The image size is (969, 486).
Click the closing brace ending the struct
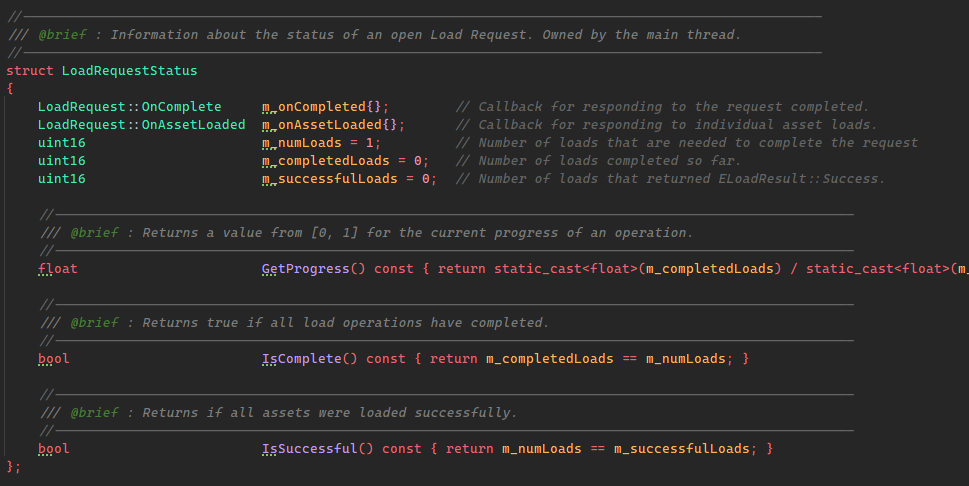(x=10, y=466)
